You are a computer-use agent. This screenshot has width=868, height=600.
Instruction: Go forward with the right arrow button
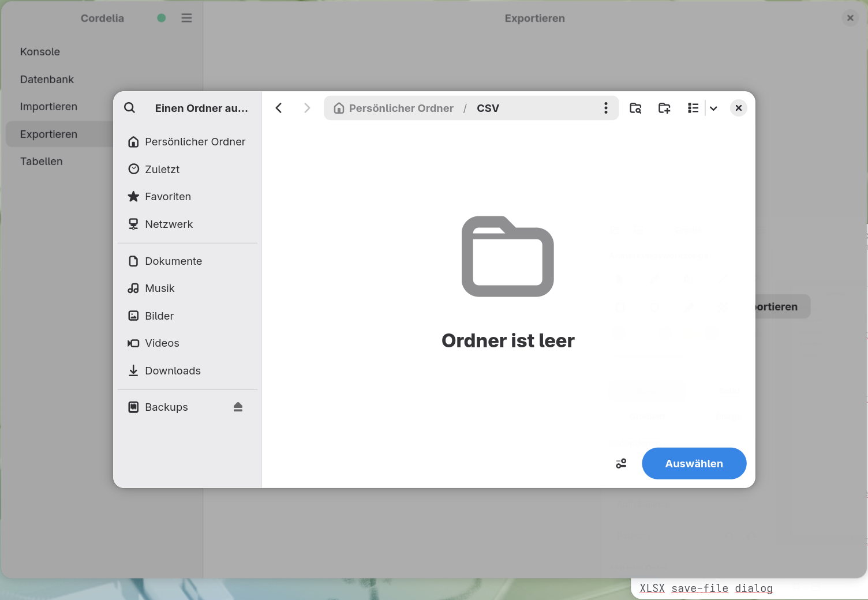(307, 108)
